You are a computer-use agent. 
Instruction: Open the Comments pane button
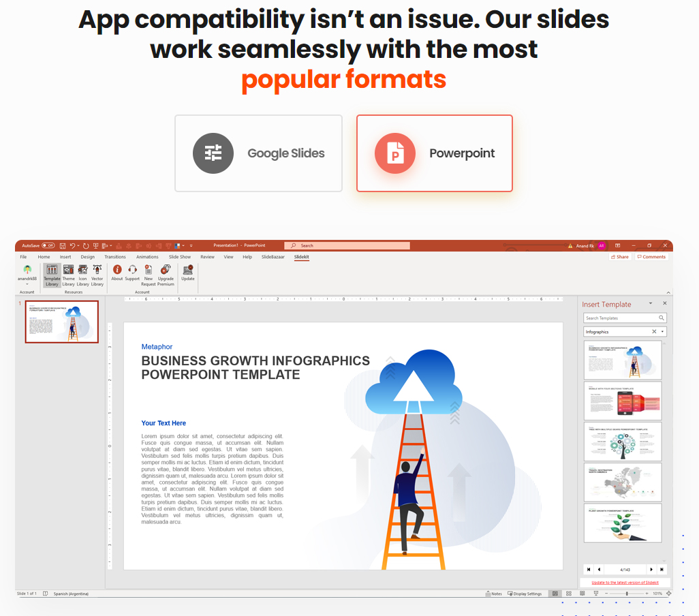(651, 257)
